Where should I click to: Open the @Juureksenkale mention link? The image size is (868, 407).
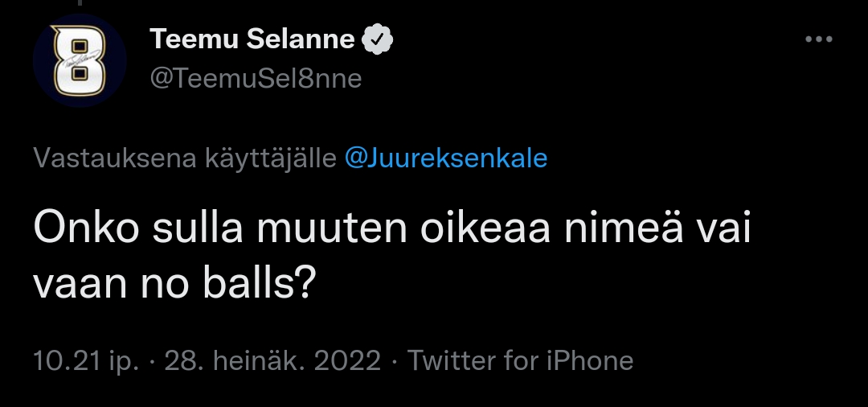coord(445,158)
